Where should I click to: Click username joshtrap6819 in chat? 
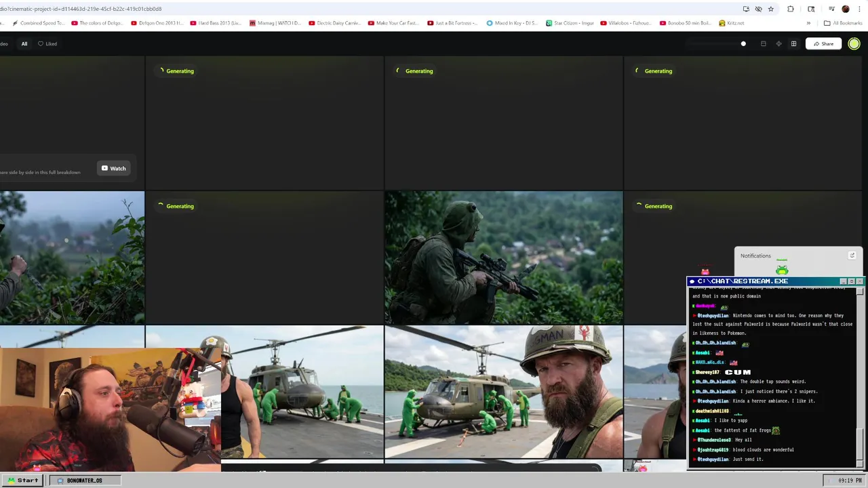click(x=713, y=449)
